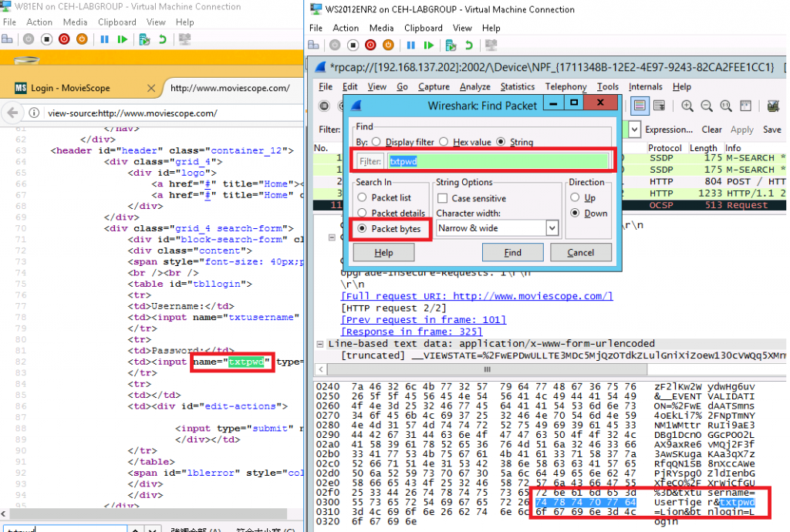The image size is (790, 532).
Task: Select Display filter option in Find Packet
Action: point(376,142)
